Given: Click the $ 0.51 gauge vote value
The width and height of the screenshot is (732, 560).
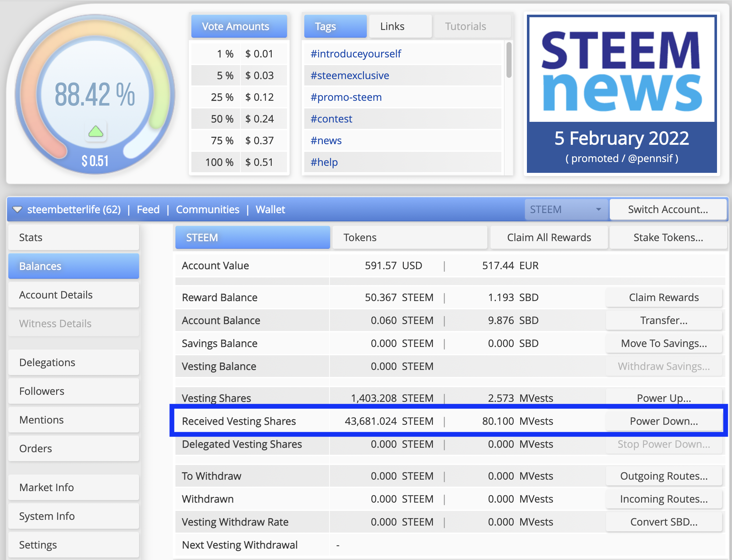Looking at the screenshot, I should [x=95, y=161].
